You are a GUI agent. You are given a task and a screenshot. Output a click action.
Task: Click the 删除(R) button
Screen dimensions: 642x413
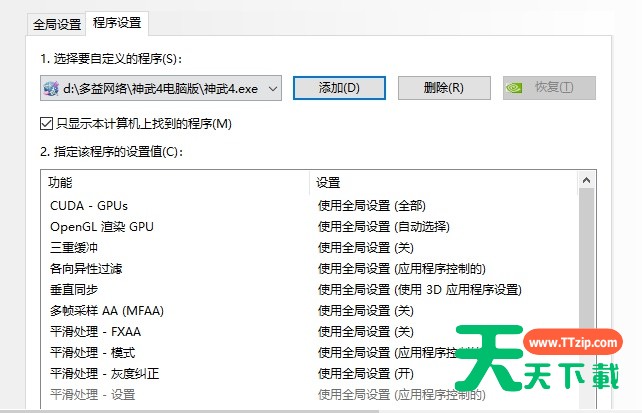click(x=444, y=88)
